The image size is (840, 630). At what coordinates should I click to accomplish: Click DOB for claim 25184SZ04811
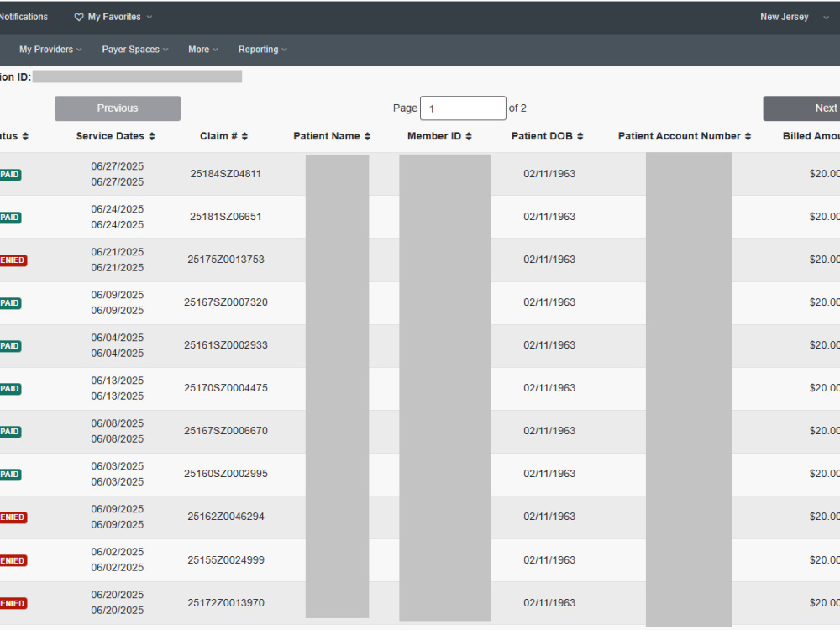click(x=549, y=174)
